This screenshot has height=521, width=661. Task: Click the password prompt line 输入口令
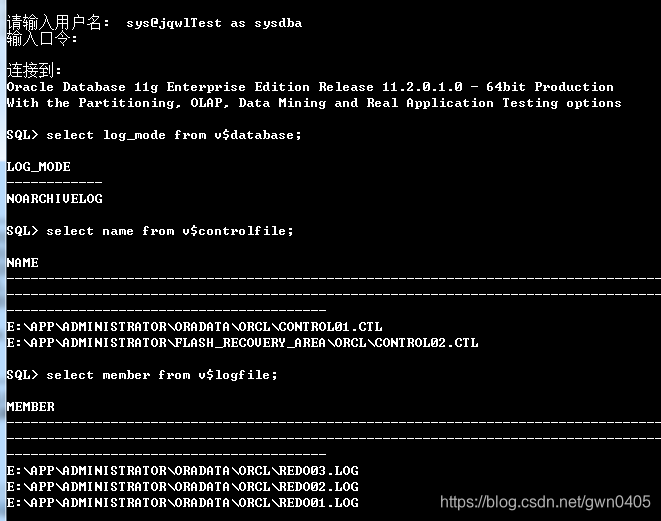(x=42, y=39)
